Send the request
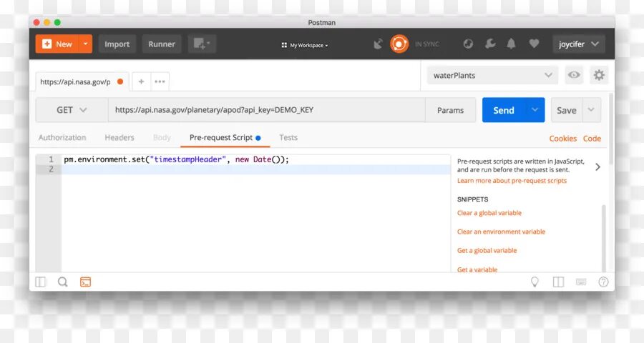The image size is (644, 343). pos(504,110)
